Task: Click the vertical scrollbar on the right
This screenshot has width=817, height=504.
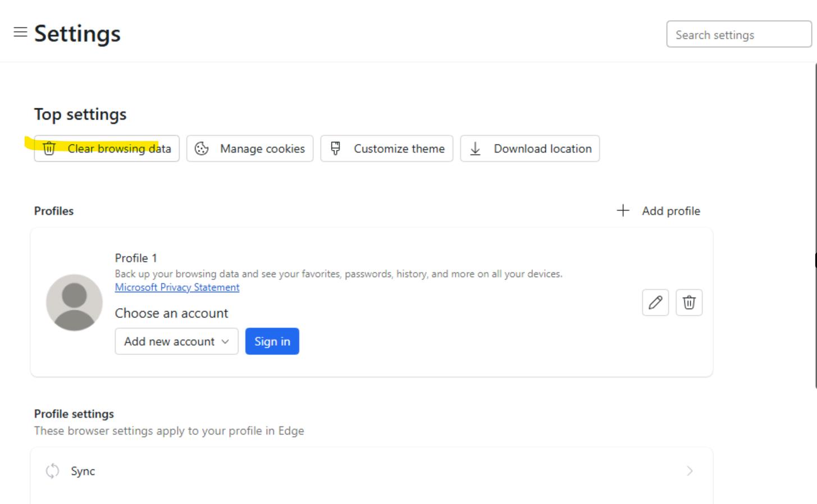Action: point(815,224)
